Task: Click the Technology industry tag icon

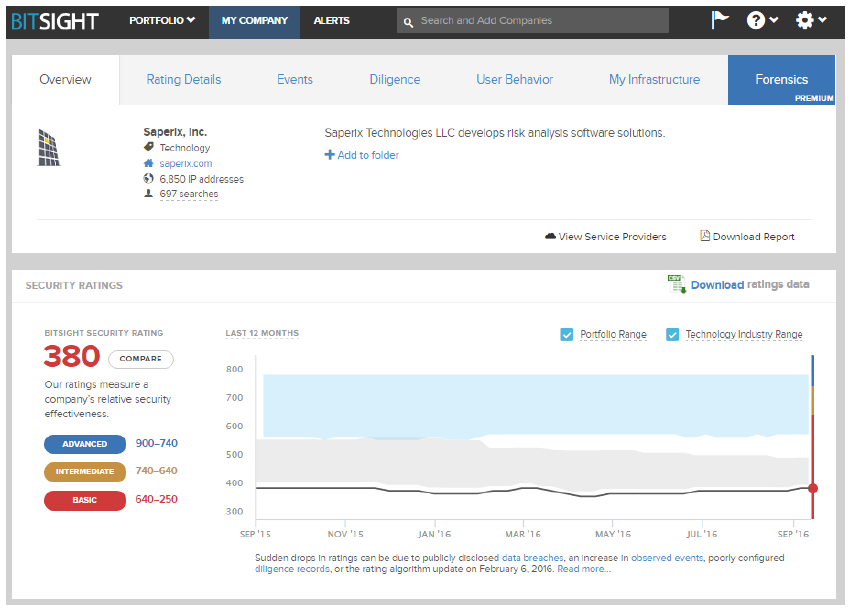Action: pos(149,147)
